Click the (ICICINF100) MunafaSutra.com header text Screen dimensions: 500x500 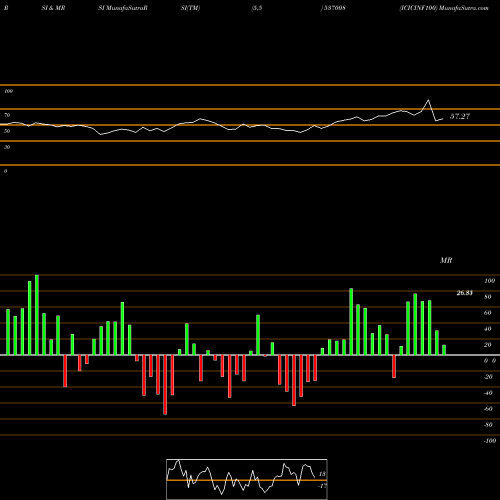click(x=444, y=8)
